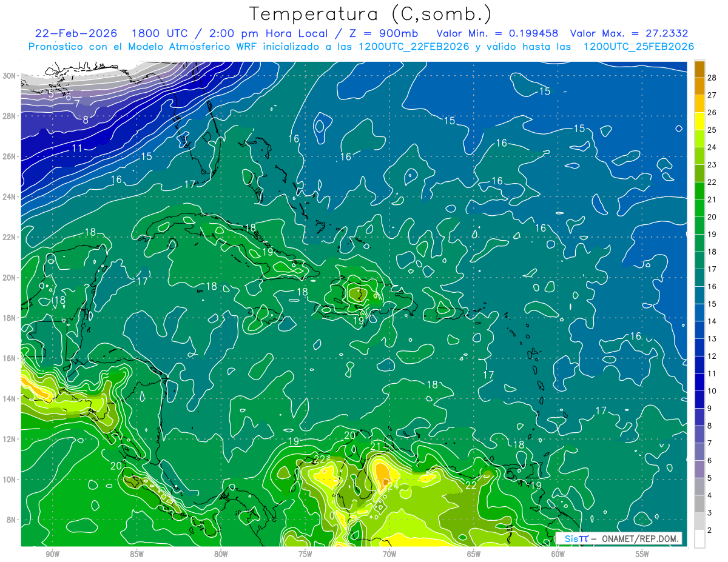Click the "11" contour label on the map
The height and width of the screenshot is (562, 728).
tap(77, 149)
